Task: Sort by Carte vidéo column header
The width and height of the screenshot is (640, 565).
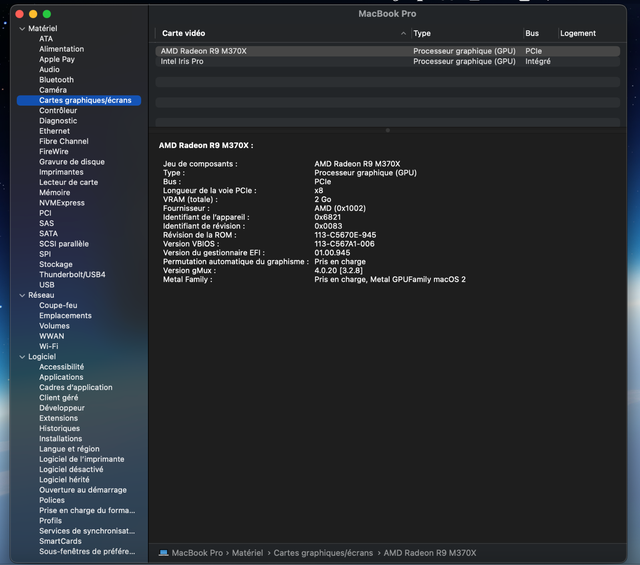Action: pyautogui.click(x=184, y=33)
